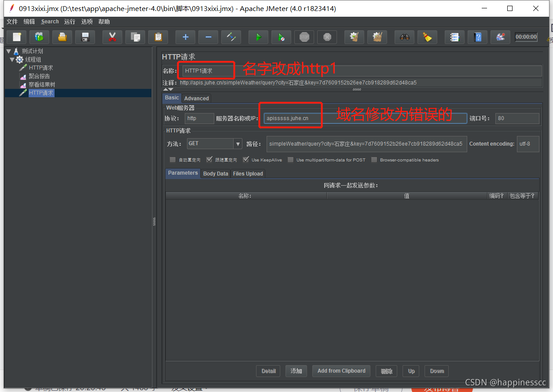Click the 协议 field showing http
Screen dimensions: 553x392
[x=199, y=118]
